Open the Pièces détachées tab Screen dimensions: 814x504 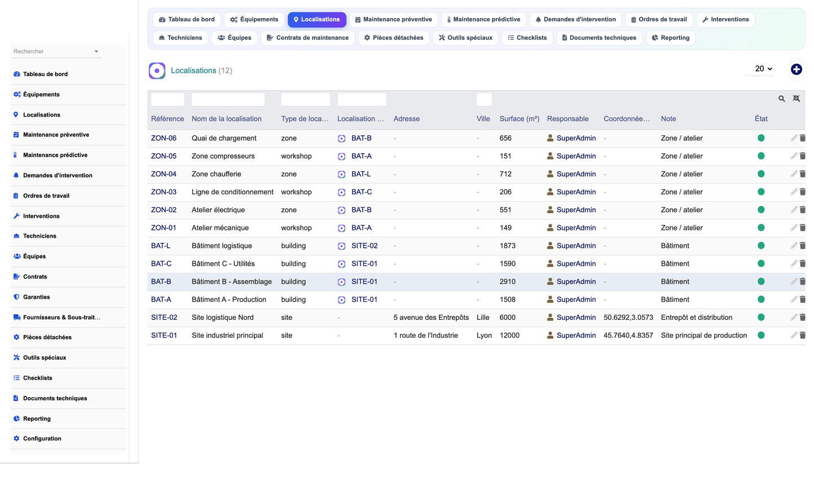pyautogui.click(x=394, y=38)
